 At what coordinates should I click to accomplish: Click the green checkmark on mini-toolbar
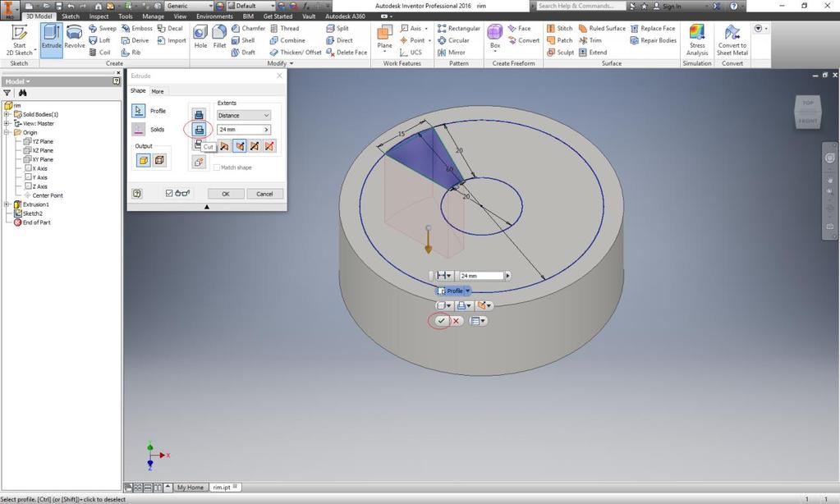pyautogui.click(x=440, y=321)
